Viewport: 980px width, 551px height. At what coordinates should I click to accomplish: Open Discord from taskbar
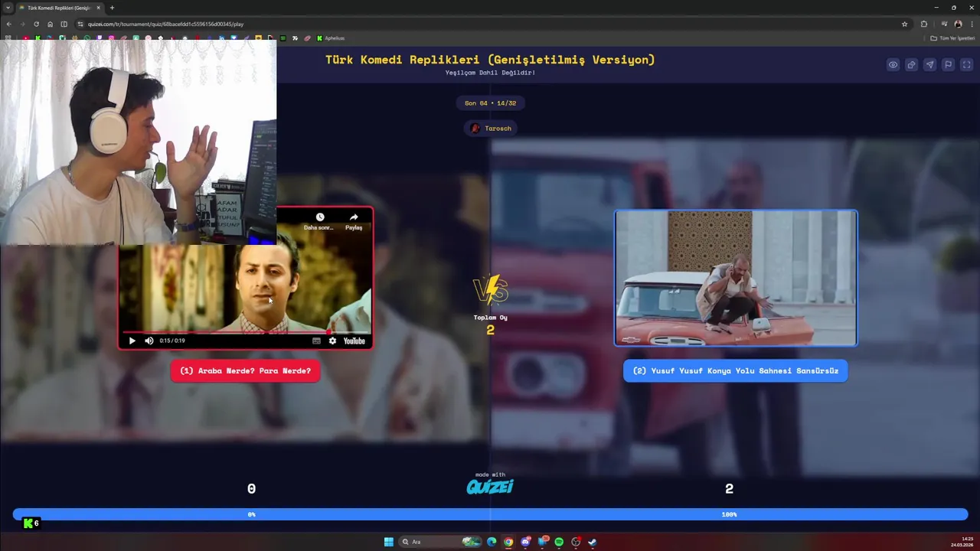point(525,542)
